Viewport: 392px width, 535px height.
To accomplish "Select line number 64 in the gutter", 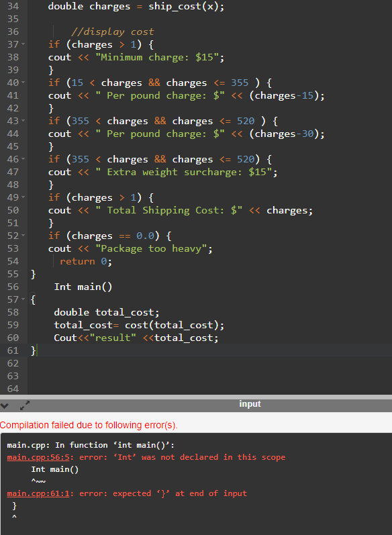I will point(13,389).
